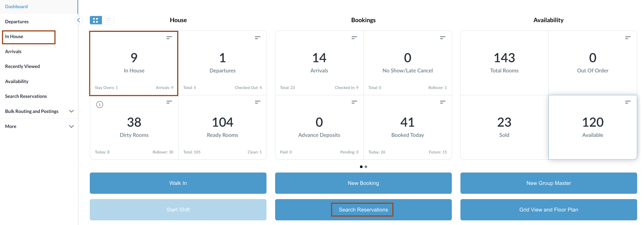This screenshot has height=225, width=644.
Task: Open the Out Of Order tile menu
Action: click(x=627, y=38)
